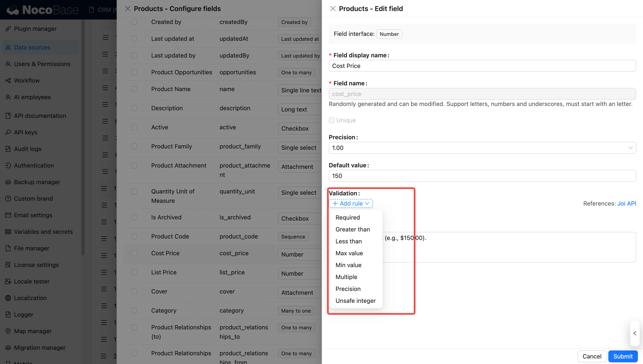Check the Cost Price row checkbox
Viewport: 643px width, 364px height.
[x=134, y=253]
